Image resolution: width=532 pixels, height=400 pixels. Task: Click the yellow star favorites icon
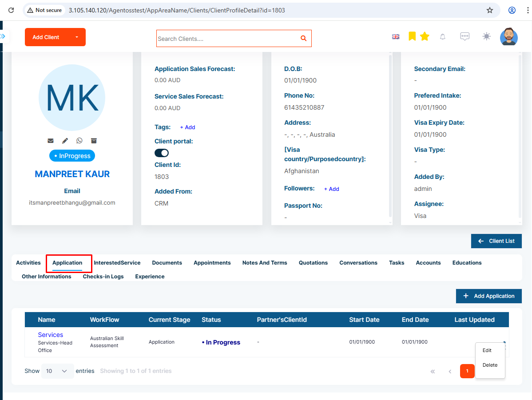[x=425, y=36]
